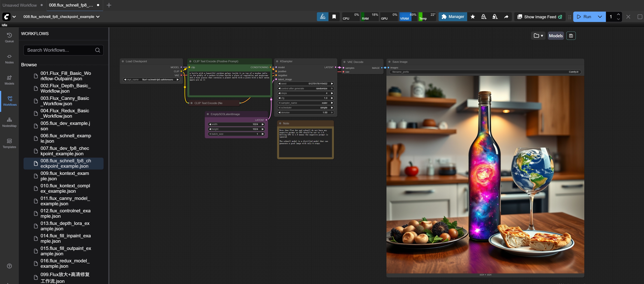Expand the Run button dropdown arrow
The width and height of the screenshot is (644, 284).
tap(600, 17)
